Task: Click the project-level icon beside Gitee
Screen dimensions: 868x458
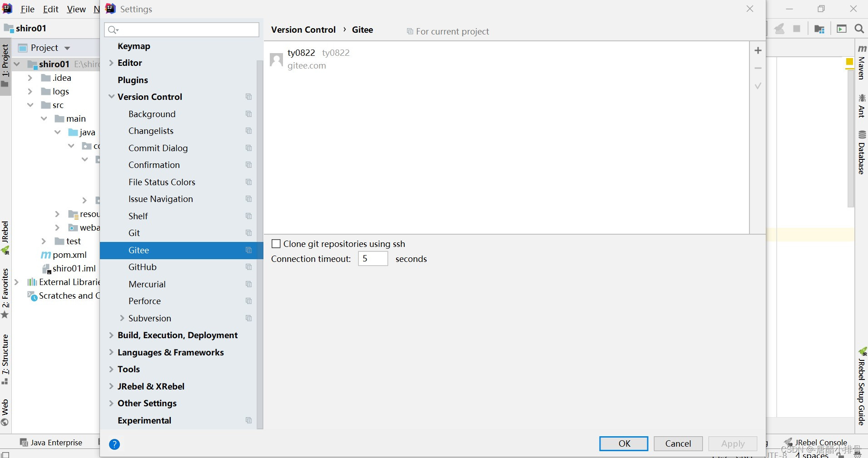Action: click(248, 250)
